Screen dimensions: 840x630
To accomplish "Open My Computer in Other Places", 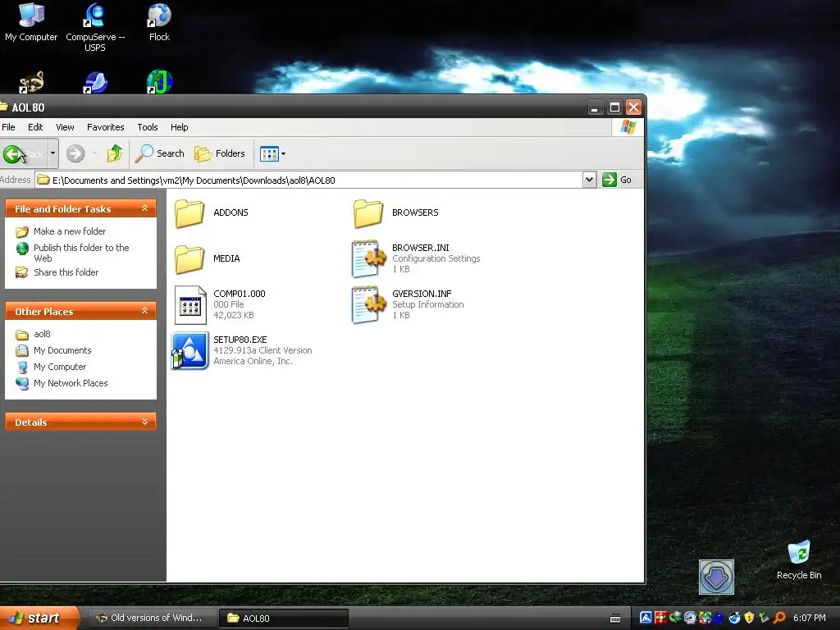I will pos(60,367).
